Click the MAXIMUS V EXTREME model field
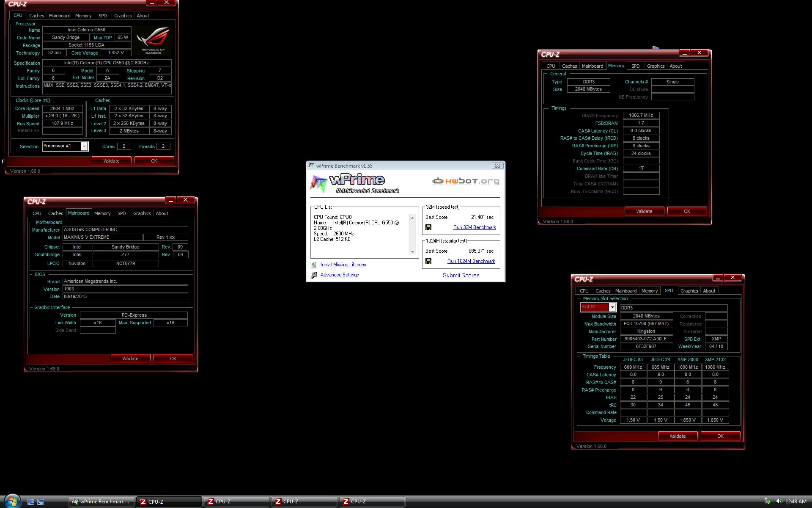Screen dimensions: 812x508 (102, 237)
